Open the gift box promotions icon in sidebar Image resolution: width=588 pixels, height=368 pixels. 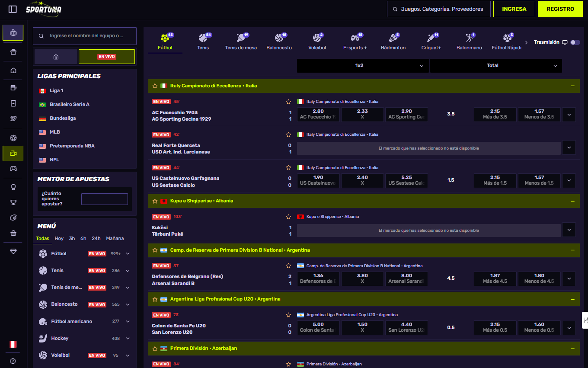[x=13, y=52]
